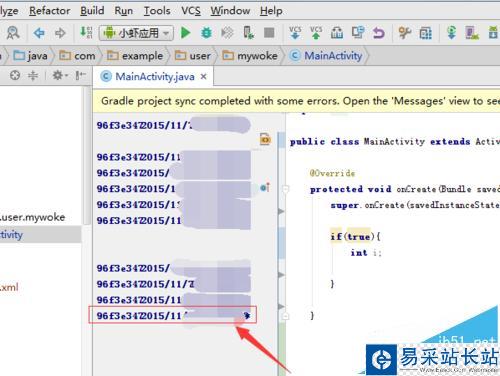Select the example breadcrumb folder
Screen dimensions: 500x376
click(x=135, y=56)
